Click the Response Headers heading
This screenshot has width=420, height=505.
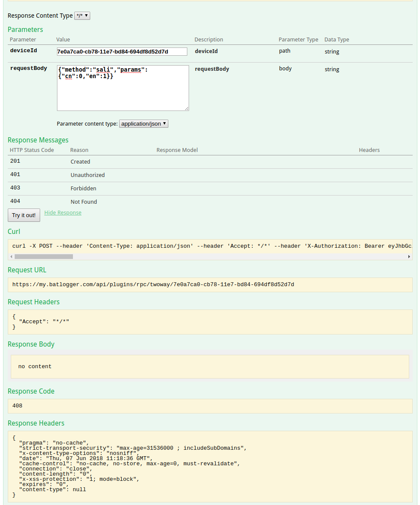pos(36,423)
